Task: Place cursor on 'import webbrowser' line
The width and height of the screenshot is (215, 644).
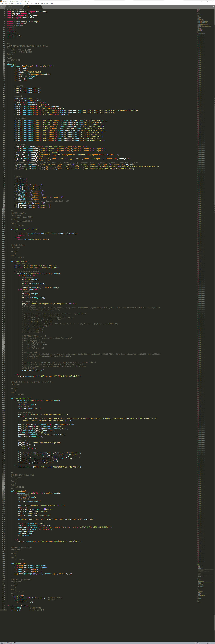Action: tap(15, 26)
